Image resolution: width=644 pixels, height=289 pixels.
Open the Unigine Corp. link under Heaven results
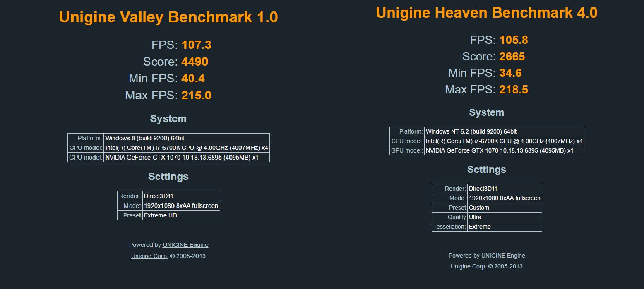[469, 266]
